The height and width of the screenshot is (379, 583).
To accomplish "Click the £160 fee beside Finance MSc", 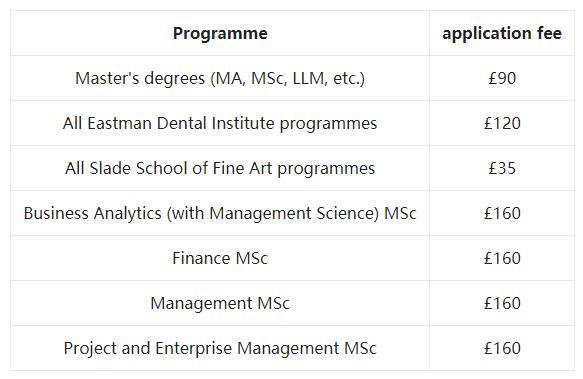I will [502, 258].
